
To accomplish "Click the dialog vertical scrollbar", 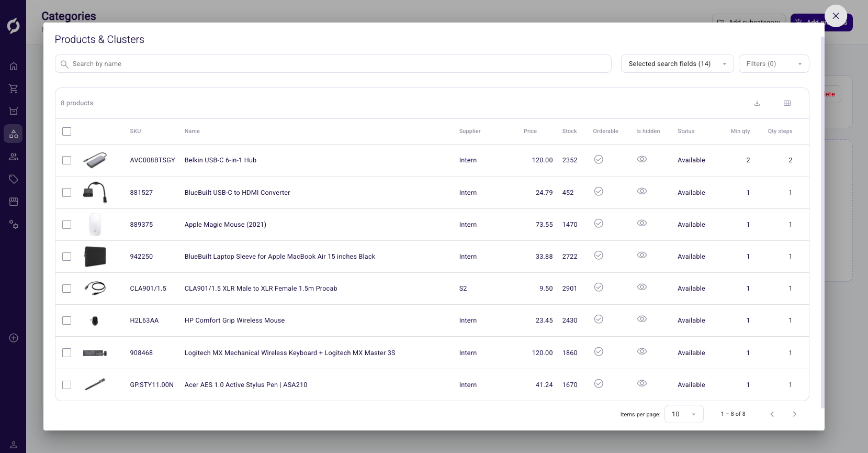I will 822,223.
